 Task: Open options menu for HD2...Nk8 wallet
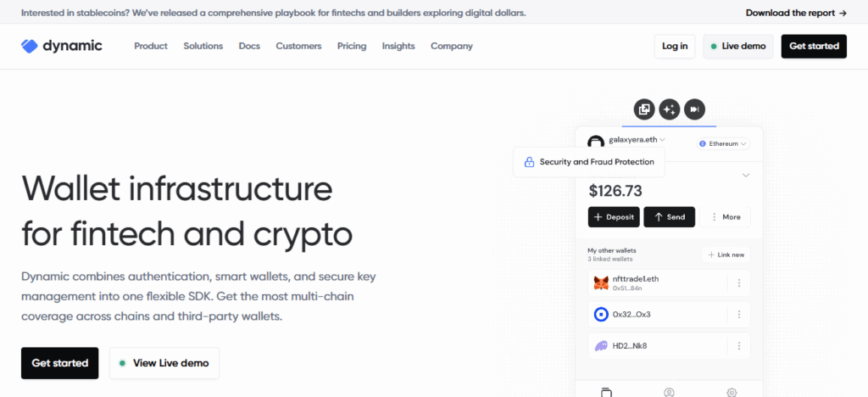tap(739, 346)
